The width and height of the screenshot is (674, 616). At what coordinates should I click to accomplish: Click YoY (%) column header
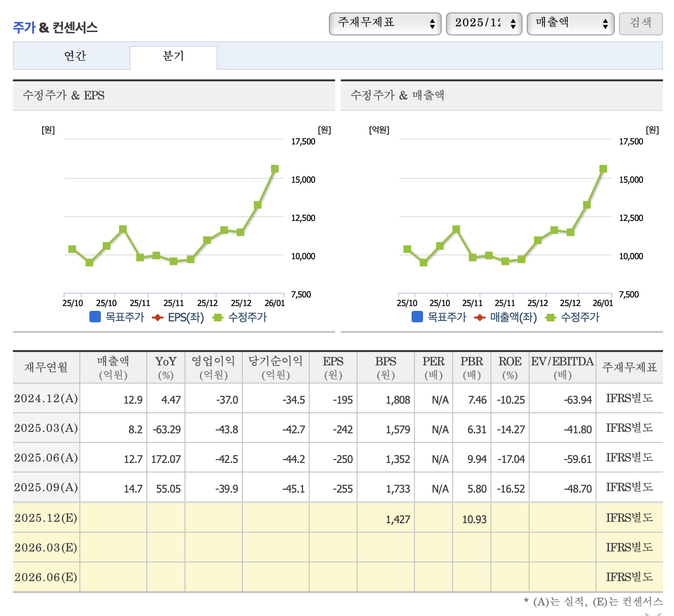click(x=166, y=367)
